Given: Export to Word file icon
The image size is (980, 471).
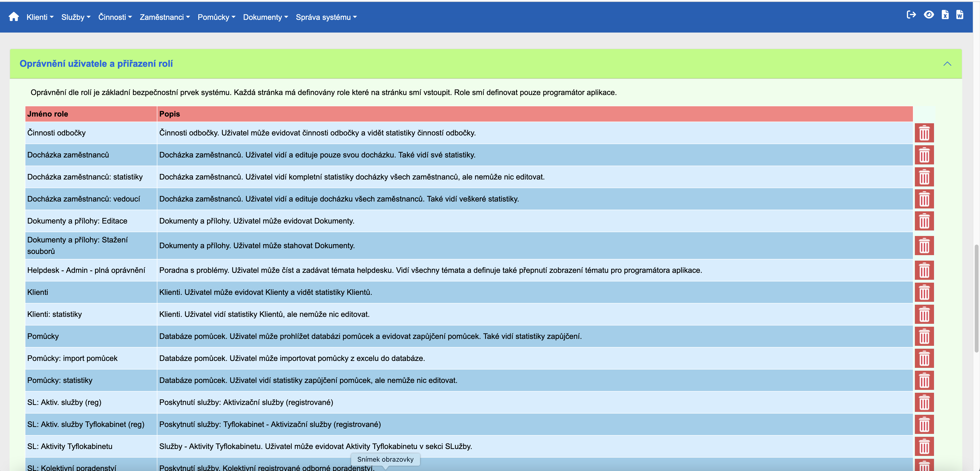Looking at the screenshot, I should tap(960, 15).
